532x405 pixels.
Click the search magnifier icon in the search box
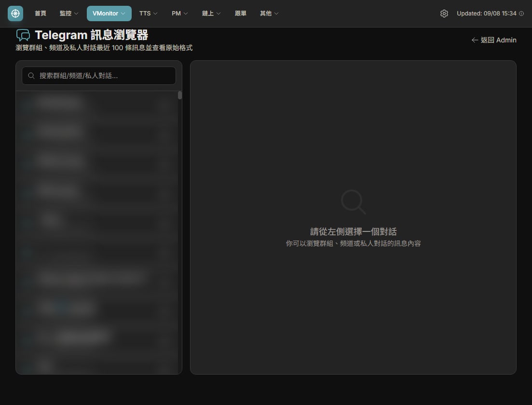tap(31, 76)
